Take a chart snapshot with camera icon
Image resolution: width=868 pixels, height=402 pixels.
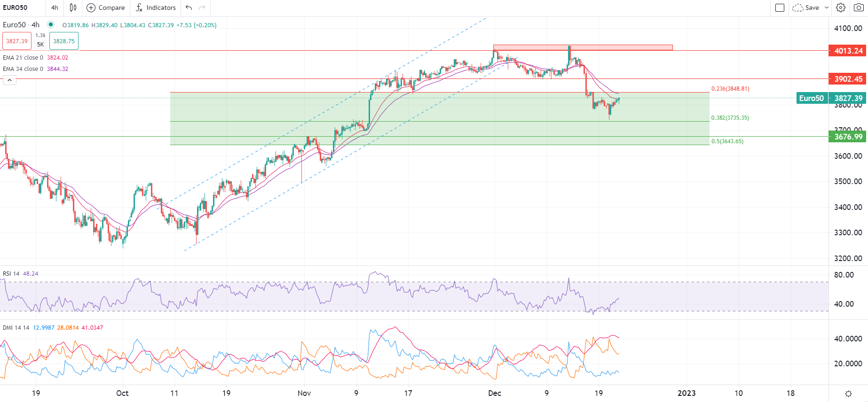[859, 8]
